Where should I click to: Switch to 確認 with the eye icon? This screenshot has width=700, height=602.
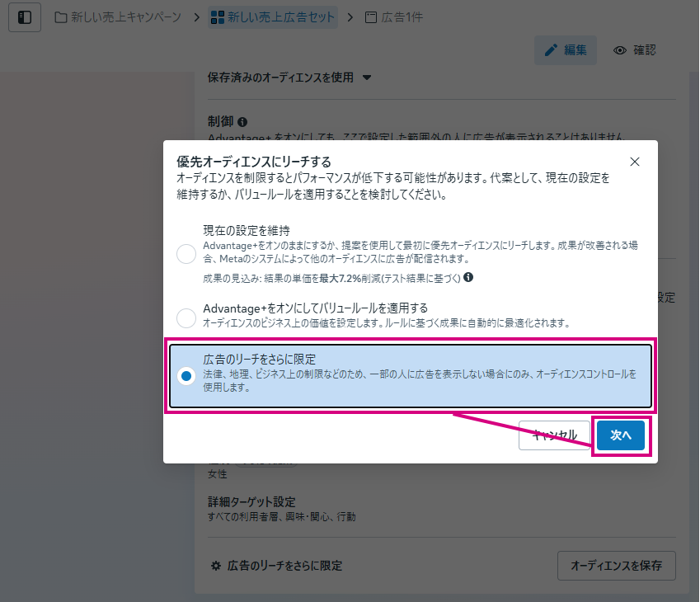coord(635,50)
